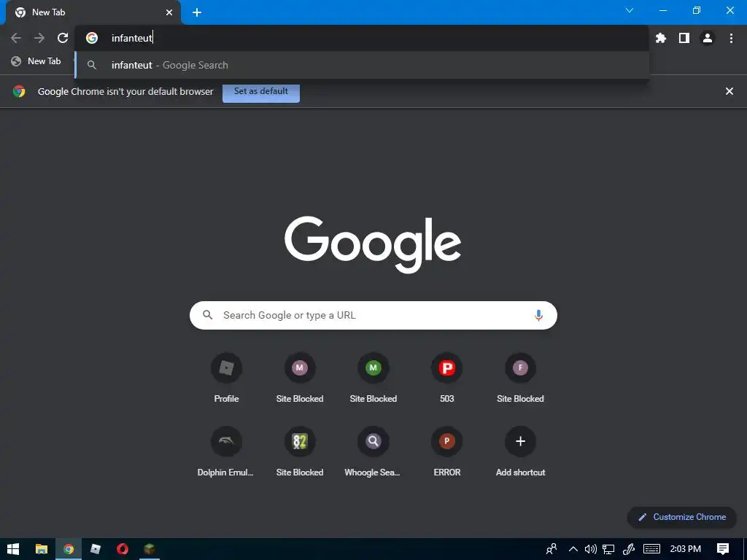747x560 pixels.
Task: Open the Minecraft block taskbar icon
Action: pyautogui.click(x=150, y=549)
